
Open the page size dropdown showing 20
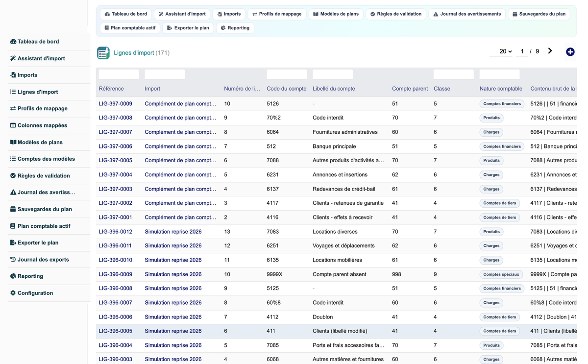pyautogui.click(x=505, y=51)
